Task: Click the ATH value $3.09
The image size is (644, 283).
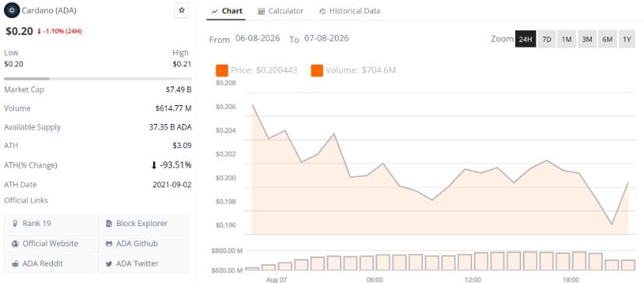Action: click(x=183, y=146)
